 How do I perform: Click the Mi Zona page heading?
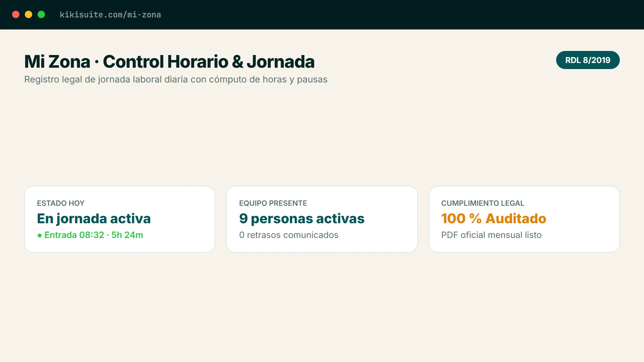click(169, 62)
